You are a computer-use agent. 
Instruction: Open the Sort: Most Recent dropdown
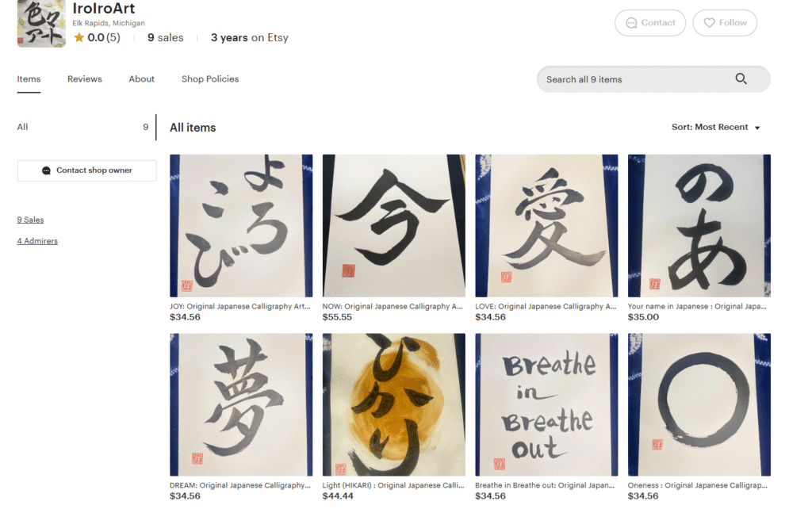tap(716, 128)
